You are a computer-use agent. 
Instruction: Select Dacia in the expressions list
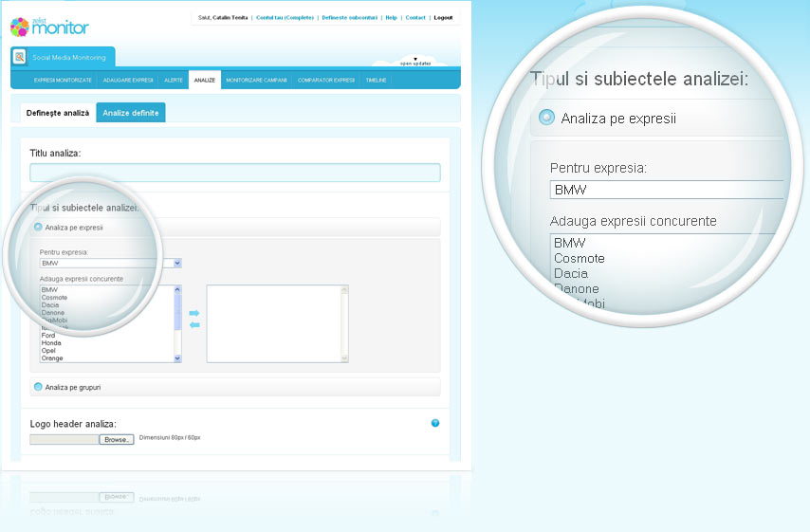(x=50, y=304)
